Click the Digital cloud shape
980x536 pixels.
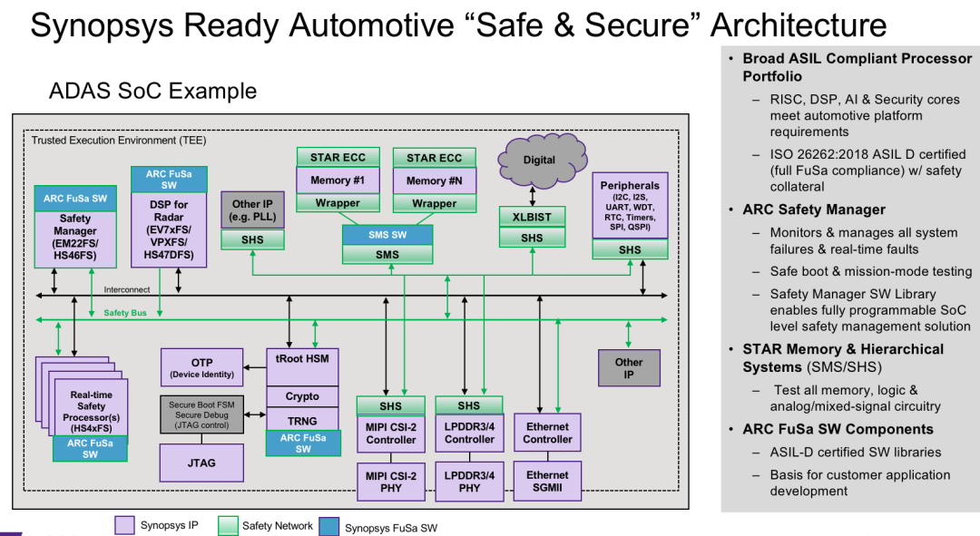coord(541,160)
